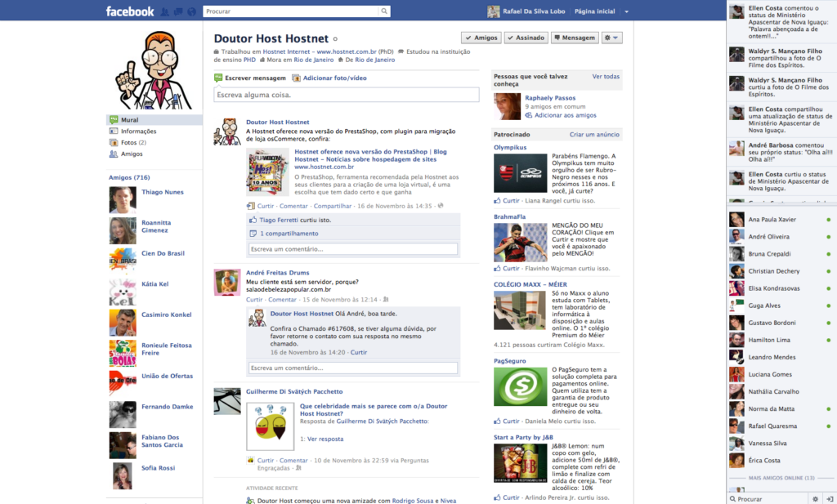Click Adicionar aos amigos for Raphaely Passos

566,115
